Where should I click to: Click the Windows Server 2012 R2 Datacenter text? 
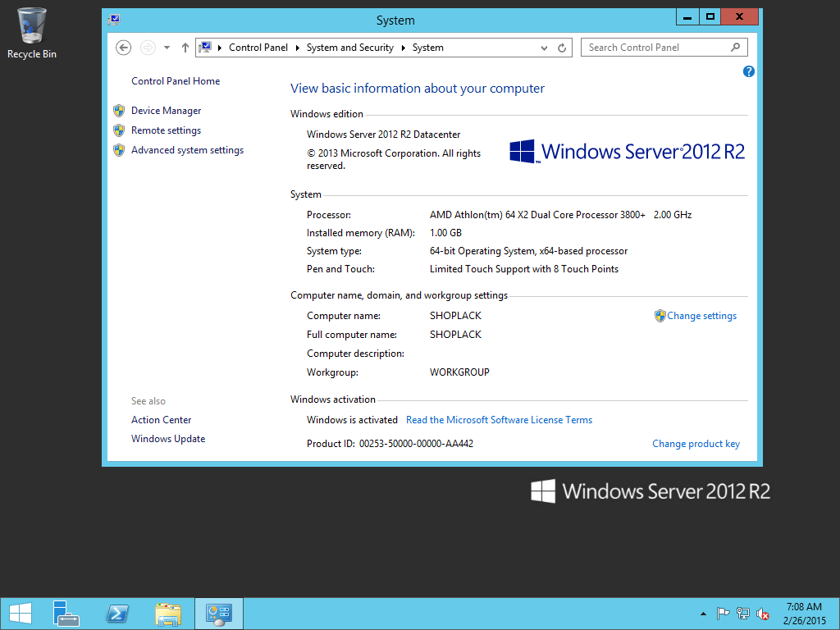click(x=384, y=135)
